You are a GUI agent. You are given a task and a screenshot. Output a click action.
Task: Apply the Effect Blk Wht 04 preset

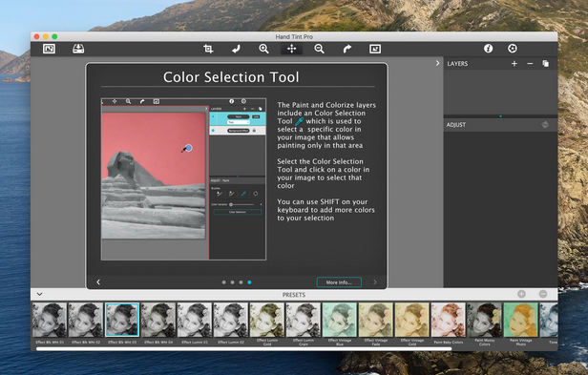(x=158, y=320)
